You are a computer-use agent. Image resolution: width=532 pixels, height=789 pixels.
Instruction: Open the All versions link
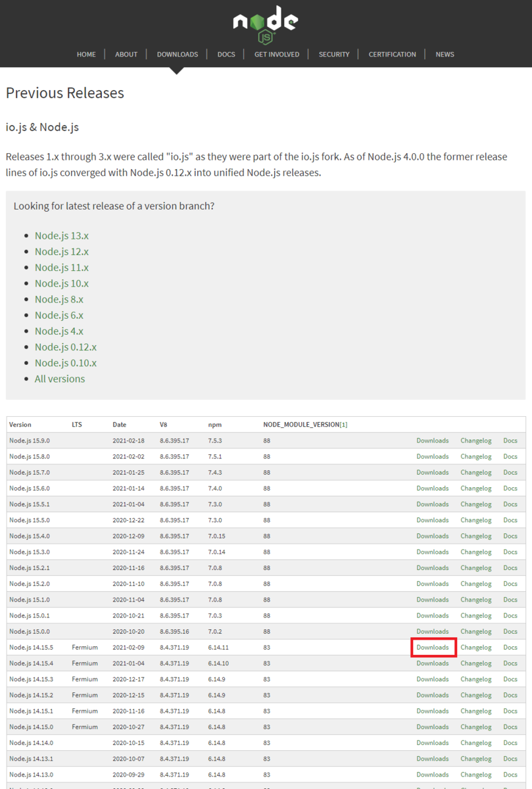pos(60,379)
